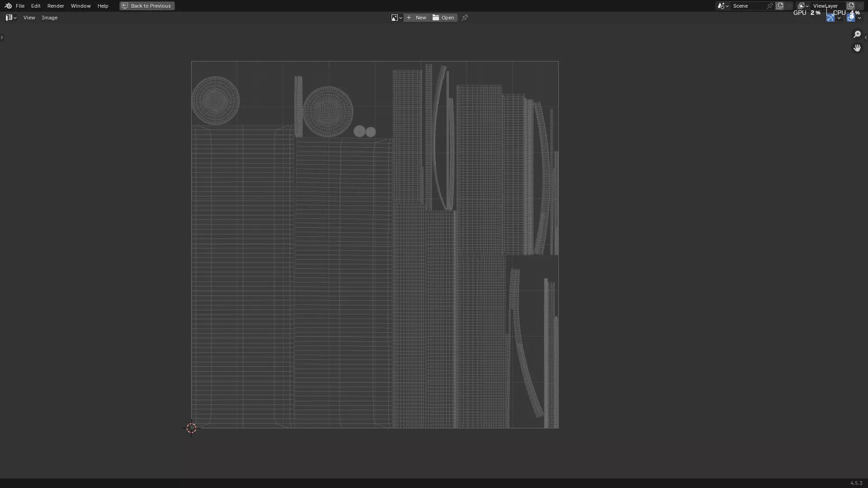Viewport: 868px width, 488px height.
Task: Open the browse image dropdown
Action: (x=396, y=18)
